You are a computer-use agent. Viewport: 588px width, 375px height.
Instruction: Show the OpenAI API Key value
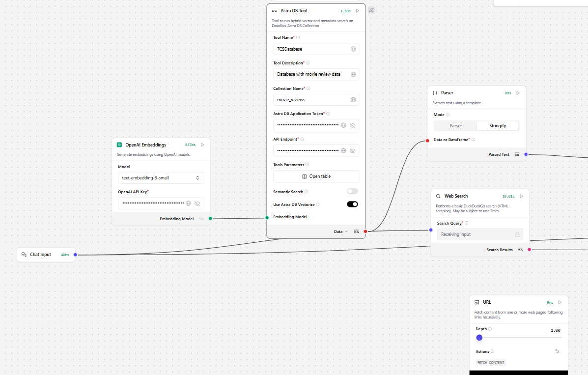pos(197,203)
